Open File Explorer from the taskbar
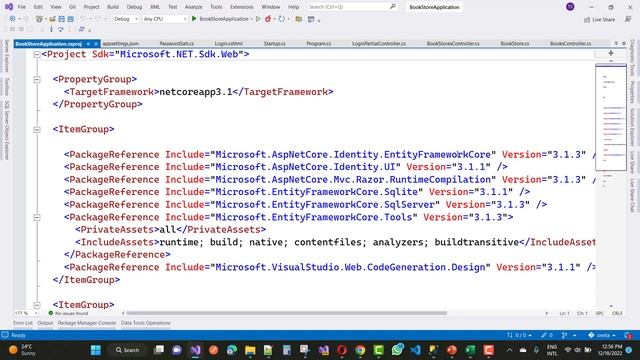Viewport: 640px width, 360px height. (x=250, y=350)
